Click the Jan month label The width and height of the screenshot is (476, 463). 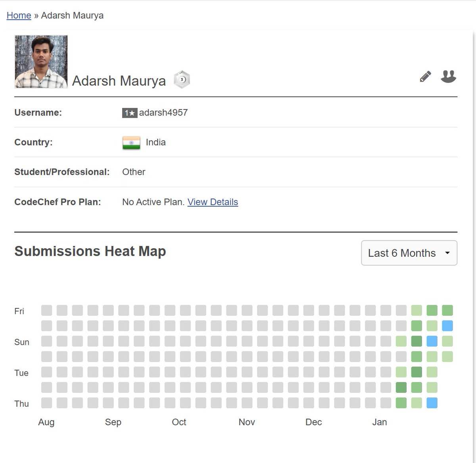380,422
